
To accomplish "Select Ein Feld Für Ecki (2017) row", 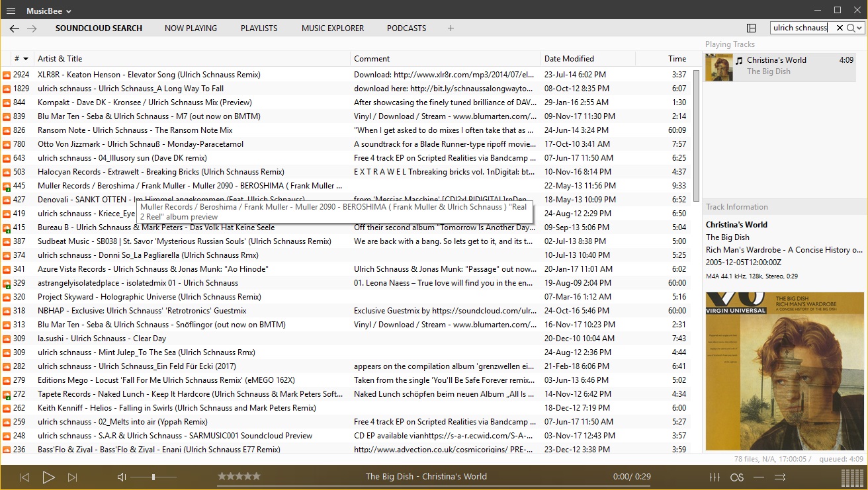I will coord(345,366).
